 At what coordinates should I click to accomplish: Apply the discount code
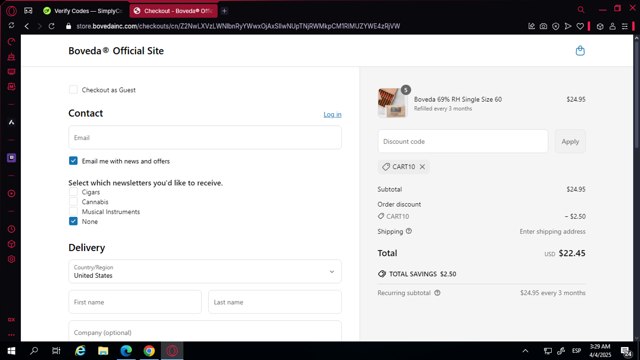pyautogui.click(x=570, y=142)
